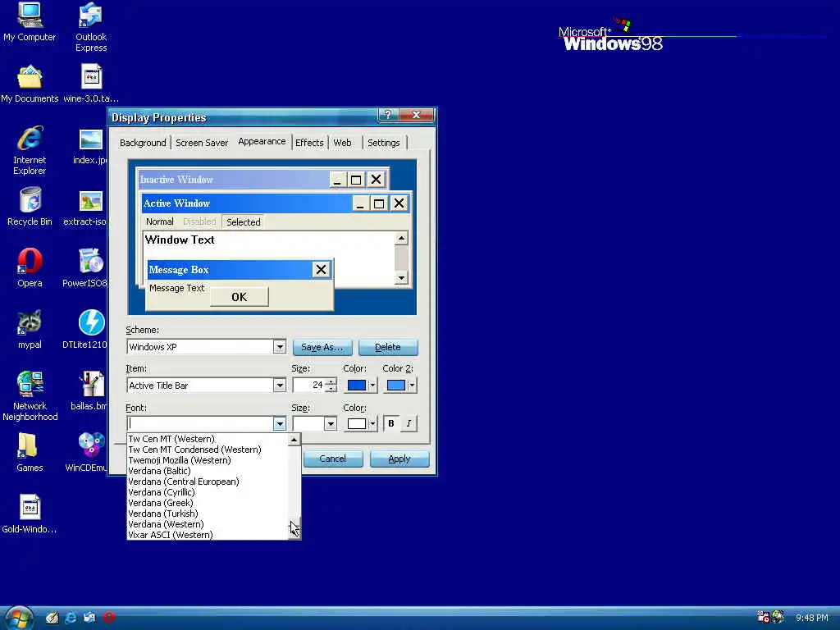Screen dimensions: 840x630
Task: Click the pencil notepad quick launch icon
Action: (52, 618)
